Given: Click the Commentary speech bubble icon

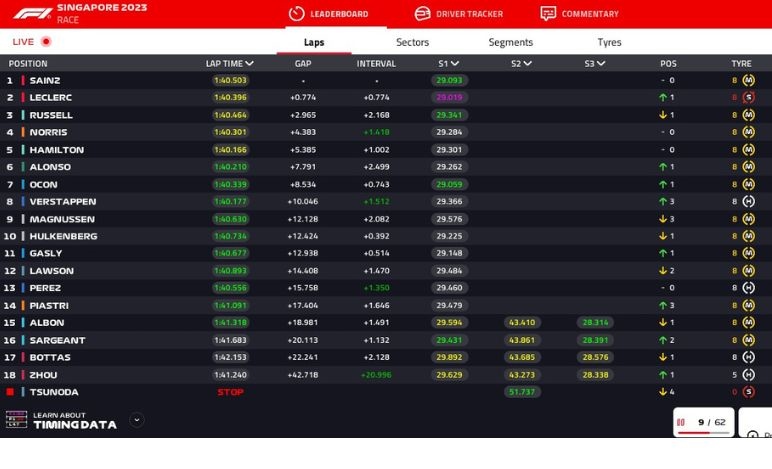Looking at the screenshot, I should pos(548,14).
